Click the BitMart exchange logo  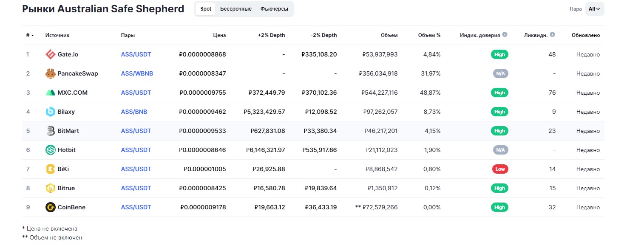coord(51,131)
